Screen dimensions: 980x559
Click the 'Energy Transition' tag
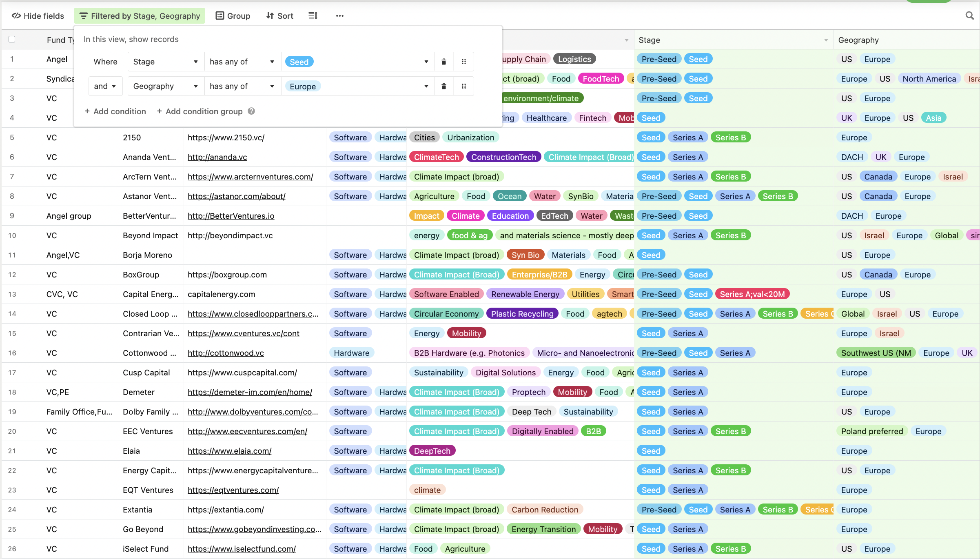click(x=543, y=529)
